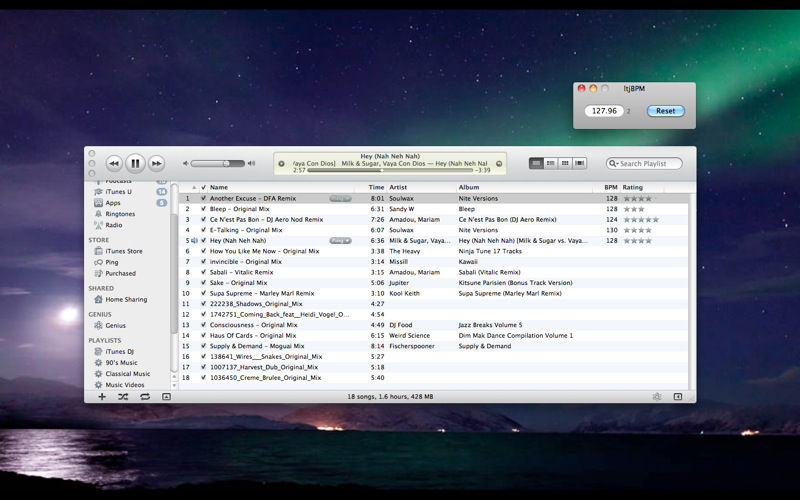800x500 pixels.
Task: Click the high volume speaker icon
Action: pyautogui.click(x=251, y=163)
